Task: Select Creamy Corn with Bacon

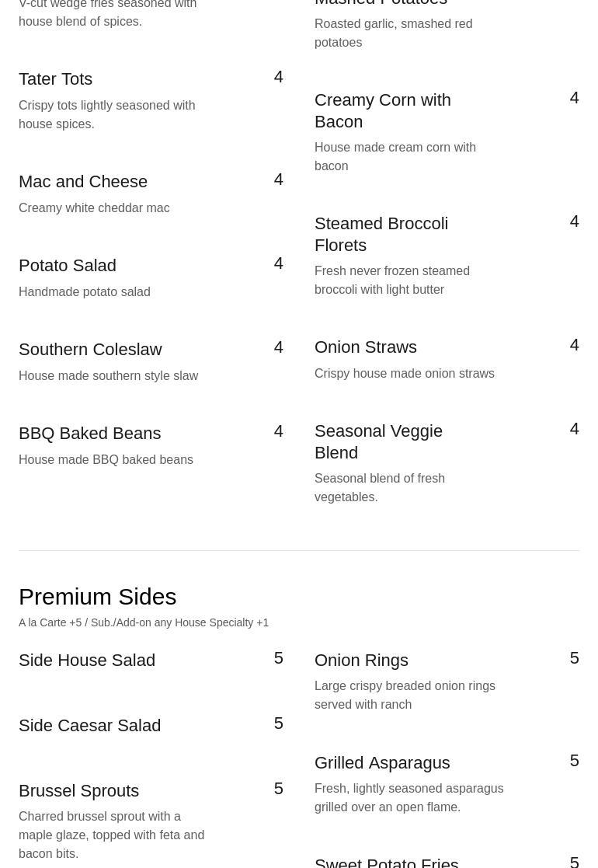Action: [x=382, y=111]
